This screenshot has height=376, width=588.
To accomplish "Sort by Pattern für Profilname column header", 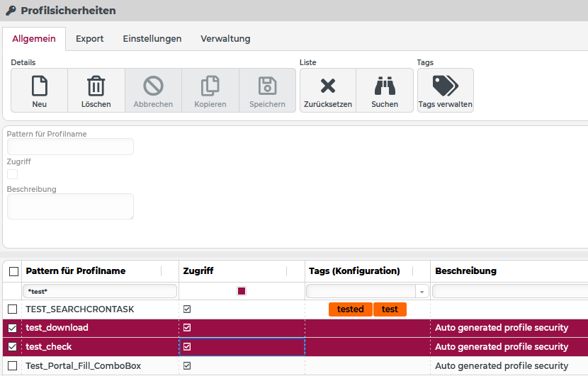I will [x=76, y=271].
